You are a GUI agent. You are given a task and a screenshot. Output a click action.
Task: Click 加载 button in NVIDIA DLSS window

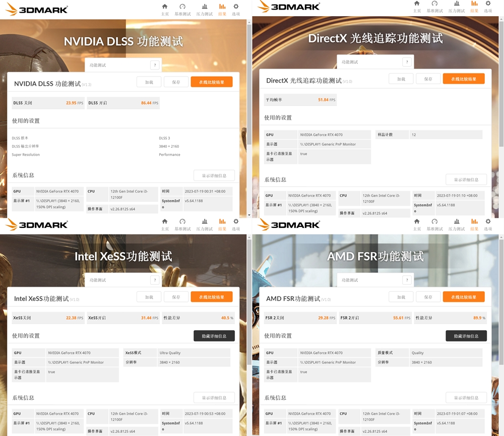pos(149,82)
